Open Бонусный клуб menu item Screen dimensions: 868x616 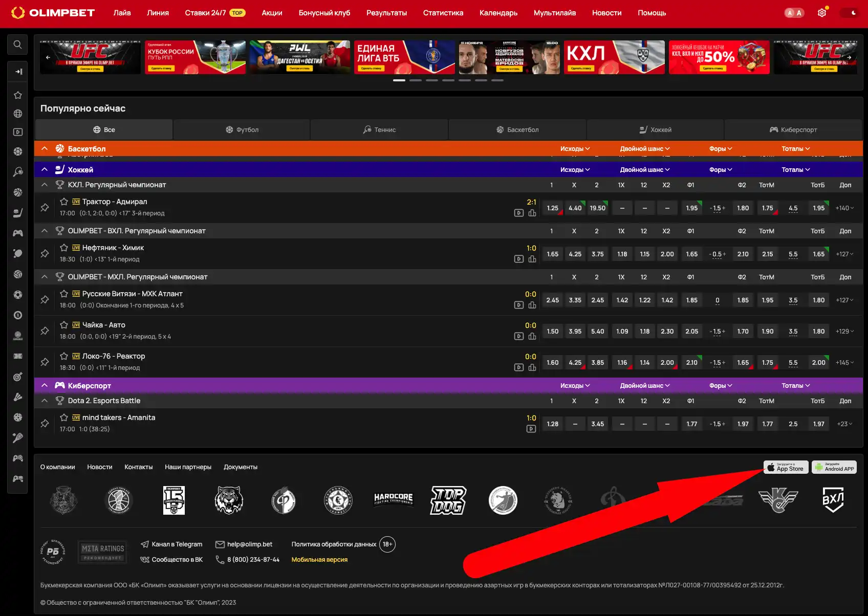[324, 13]
